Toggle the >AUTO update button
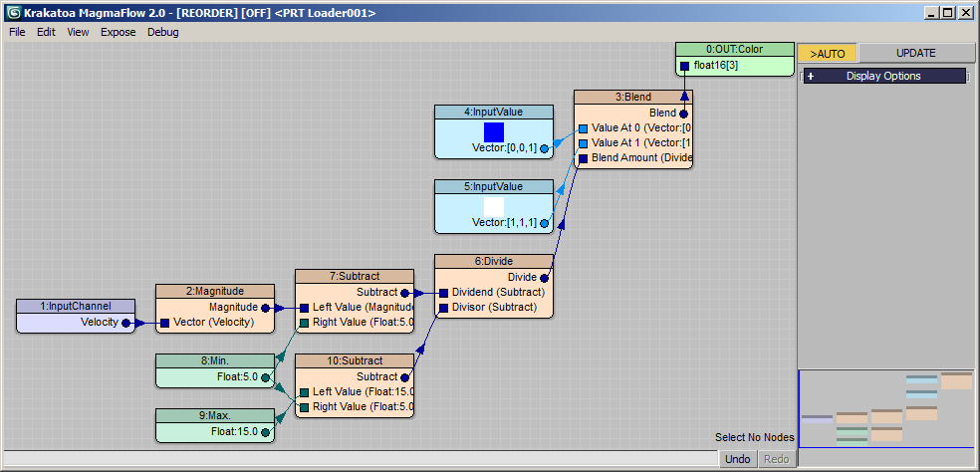Image resolution: width=980 pixels, height=472 pixels. [828, 53]
